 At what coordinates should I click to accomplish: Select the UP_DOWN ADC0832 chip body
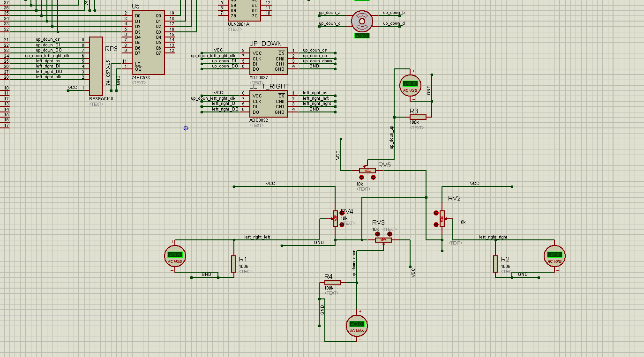pyautogui.click(x=268, y=61)
